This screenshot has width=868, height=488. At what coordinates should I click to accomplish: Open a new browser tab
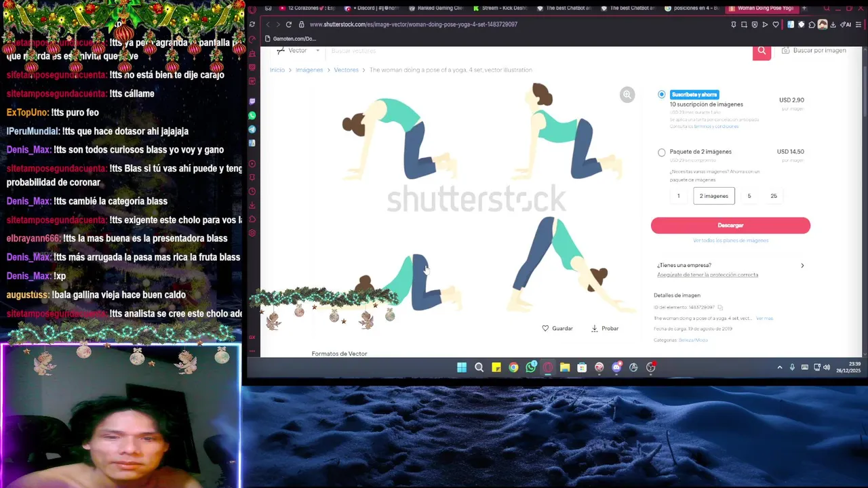coord(804,8)
